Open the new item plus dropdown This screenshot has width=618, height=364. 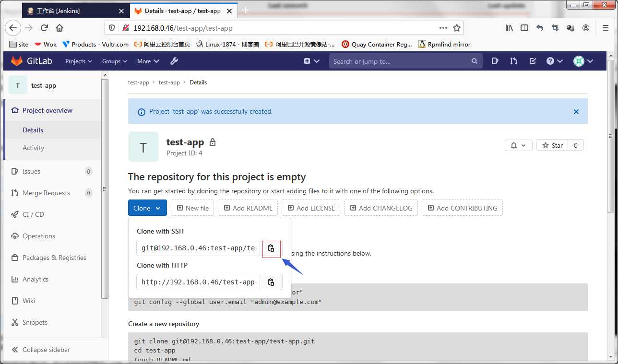[x=312, y=61]
